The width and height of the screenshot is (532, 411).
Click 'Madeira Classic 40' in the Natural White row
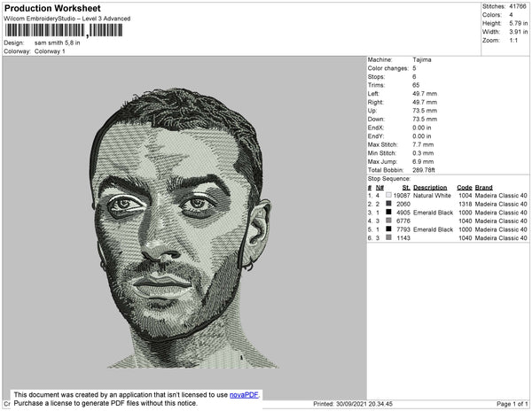[x=501, y=195]
